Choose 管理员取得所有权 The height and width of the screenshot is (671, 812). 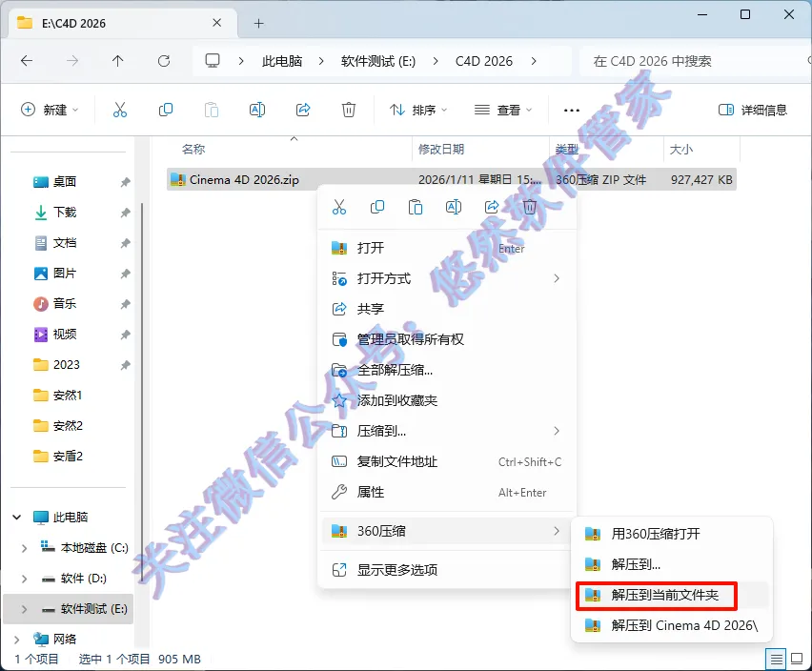[446, 339]
